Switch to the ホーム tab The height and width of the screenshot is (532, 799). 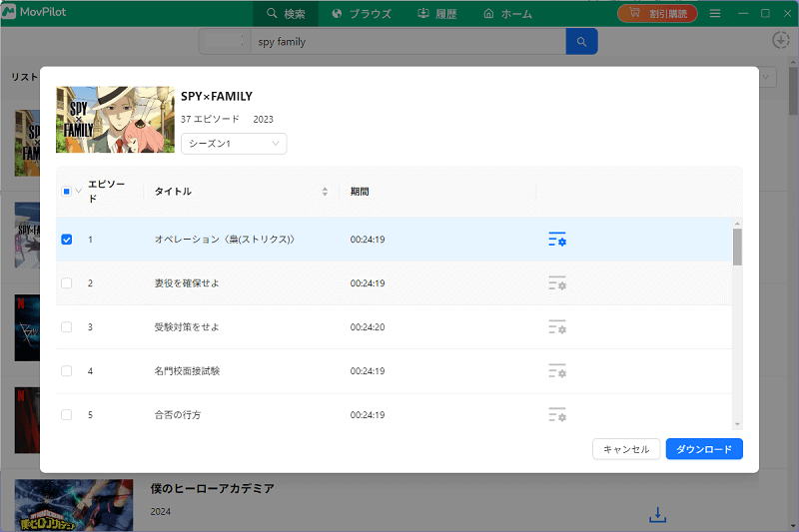coord(507,13)
